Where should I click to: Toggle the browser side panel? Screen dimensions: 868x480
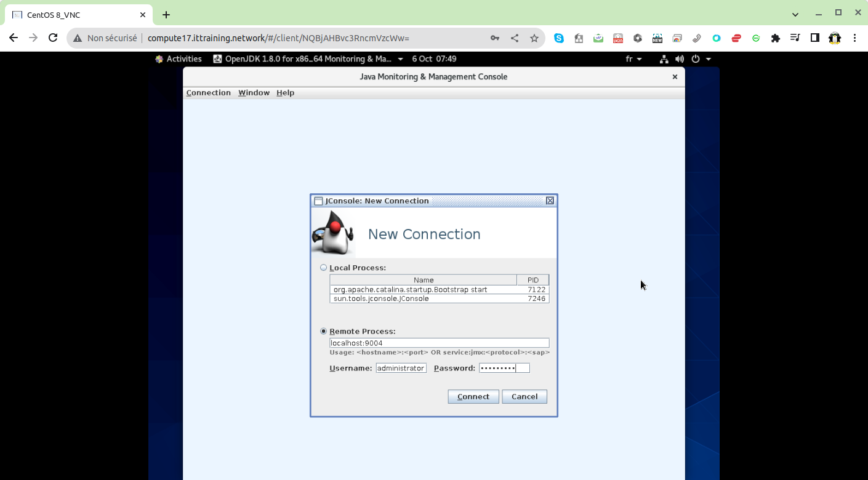click(x=814, y=38)
